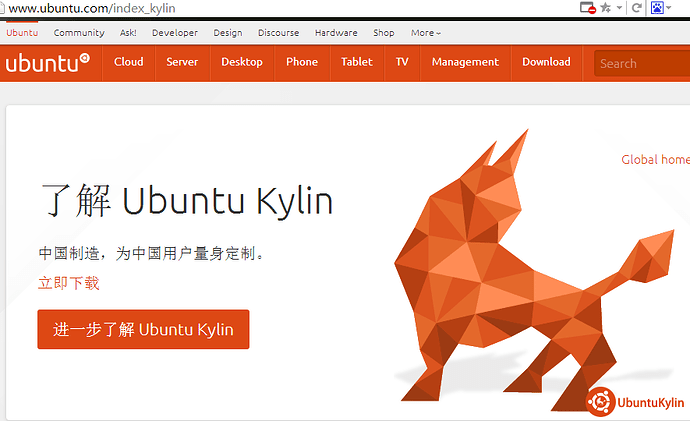Viewport: 690px width, 421px height.
Task: Open the Desktop section
Action: (x=242, y=62)
